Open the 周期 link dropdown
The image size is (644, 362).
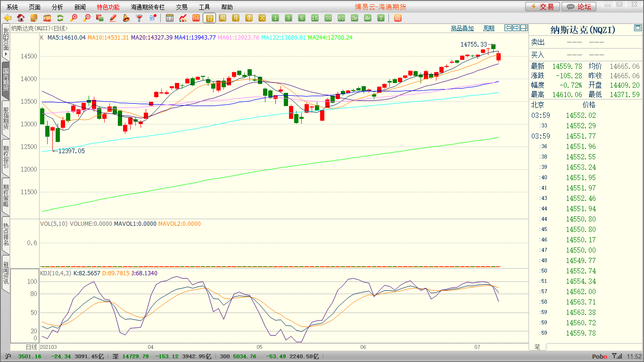coord(489,28)
